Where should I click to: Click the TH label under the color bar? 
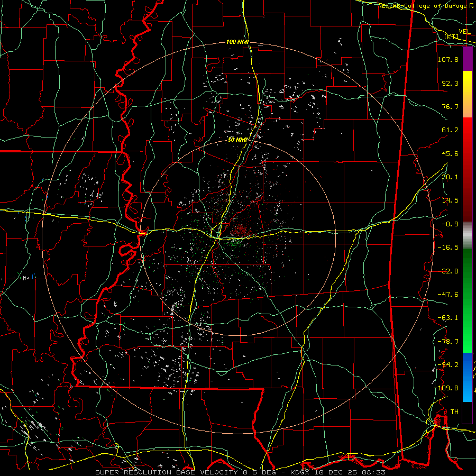pos(454,412)
